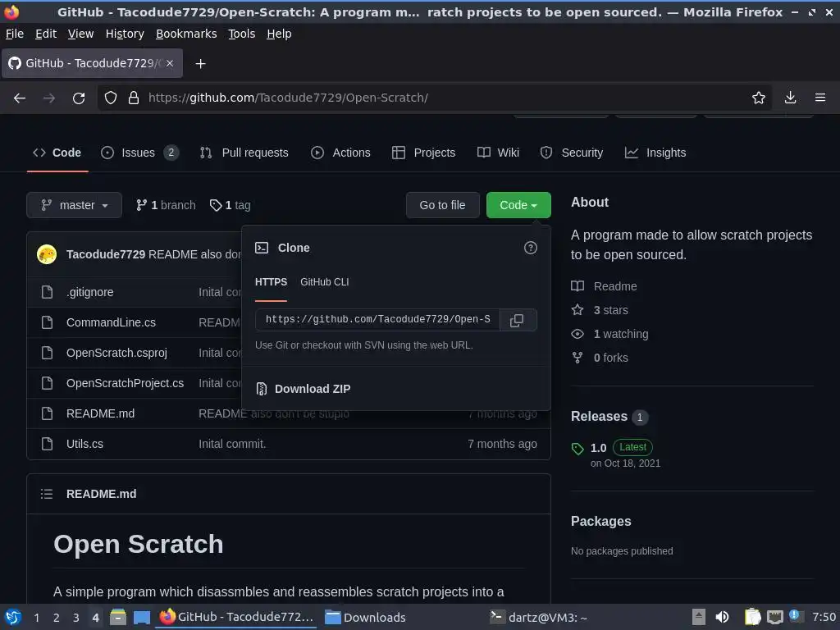Open the Edit menu
Viewport: 840px width, 630px height.
pyautogui.click(x=46, y=34)
